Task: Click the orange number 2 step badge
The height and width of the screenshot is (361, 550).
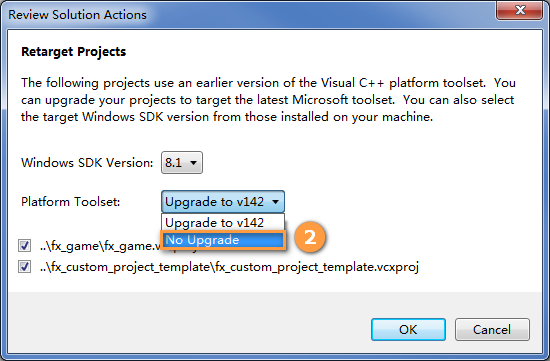Action: (310, 237)
